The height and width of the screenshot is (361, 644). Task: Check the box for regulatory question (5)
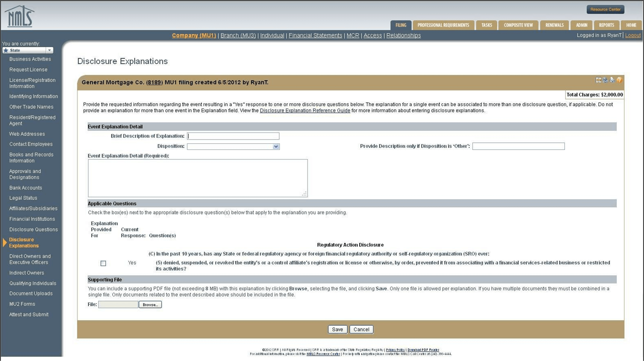pyautogui.click(x=103, y=263)
